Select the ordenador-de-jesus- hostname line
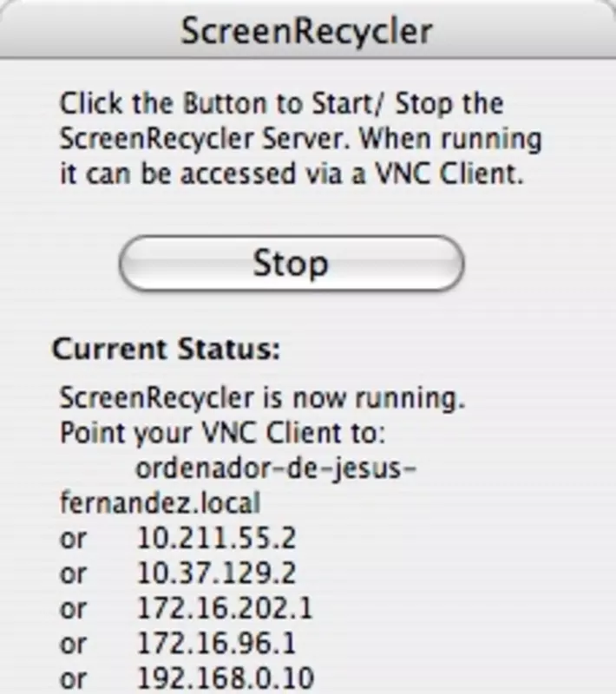Viewport: 616px width, 694px height. click(x=276, y=468)
